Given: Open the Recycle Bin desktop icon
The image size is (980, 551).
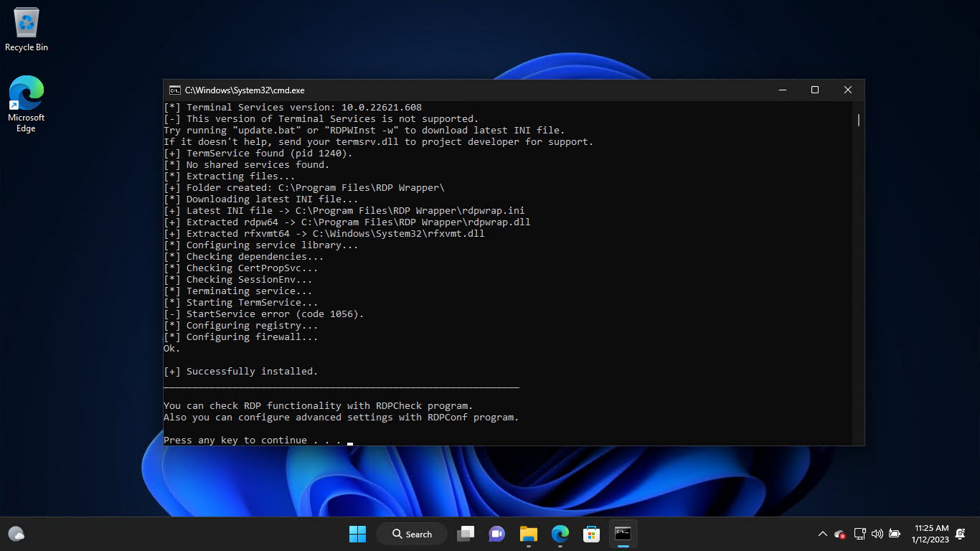Looking at the screenshot, I should pyautogui.click(x=27, y=29).
